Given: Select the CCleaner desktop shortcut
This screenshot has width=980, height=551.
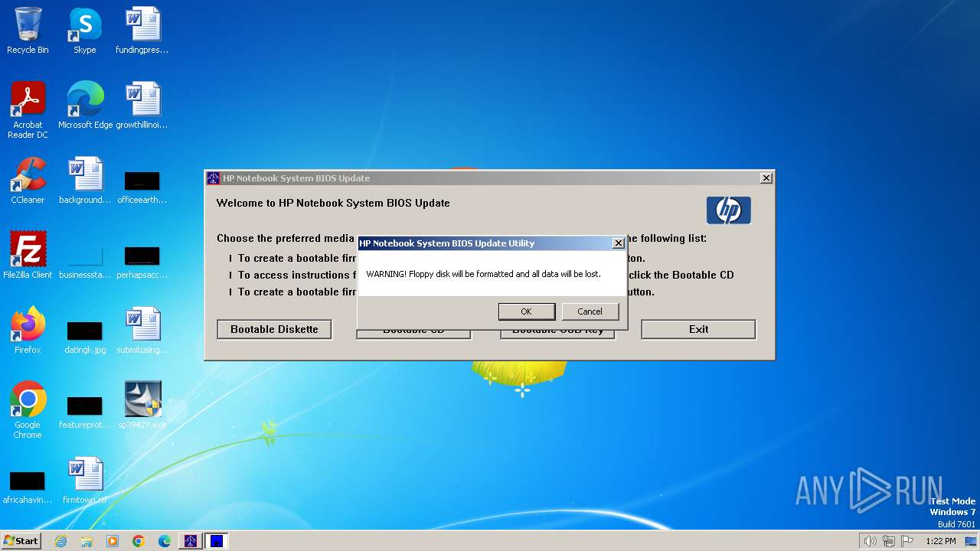Looking at the screenshot, I should (x=28, y=181).
